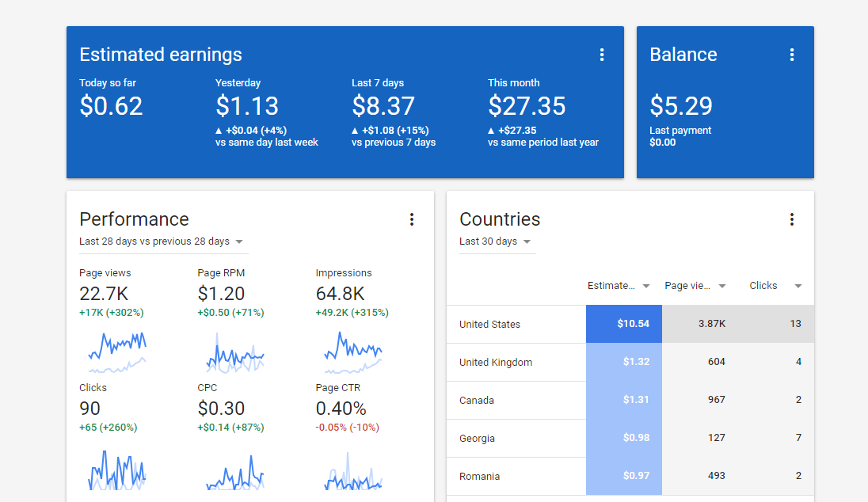Viewport: 868px width, 502px height.
Task: Click the Page views sparkline chart
Action: 117,352
